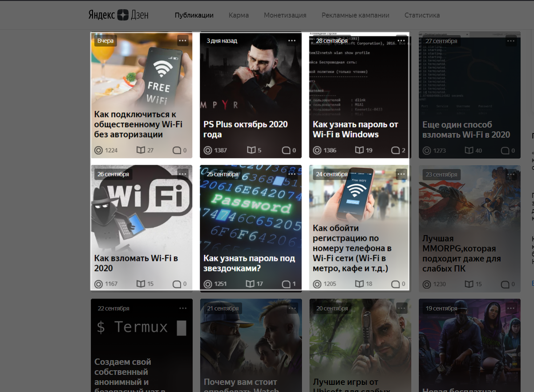Click the '24 сентября' date label
This screenshot has width=534, height=392.
point(332,174)
